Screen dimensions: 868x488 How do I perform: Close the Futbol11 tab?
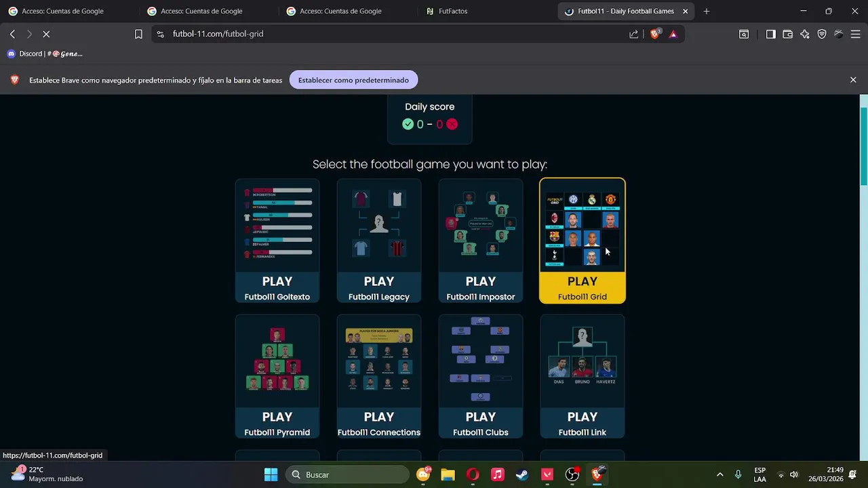685,11
